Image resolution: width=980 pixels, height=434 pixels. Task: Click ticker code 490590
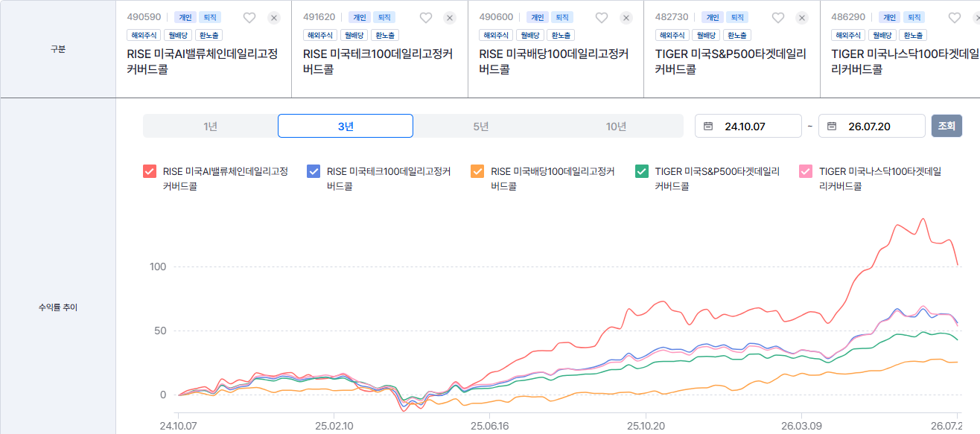point(144,17)
